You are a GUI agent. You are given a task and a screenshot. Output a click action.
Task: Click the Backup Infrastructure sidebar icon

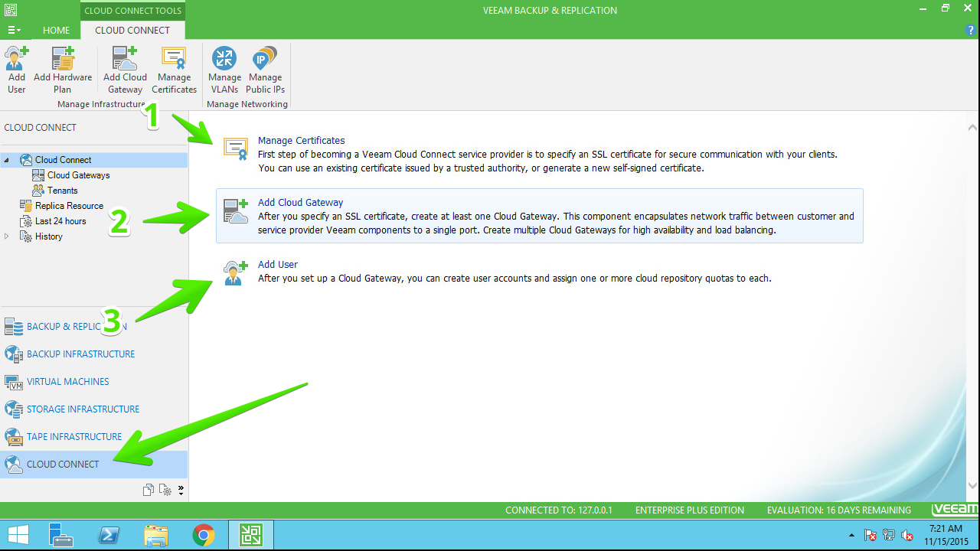tap(14, 354)
